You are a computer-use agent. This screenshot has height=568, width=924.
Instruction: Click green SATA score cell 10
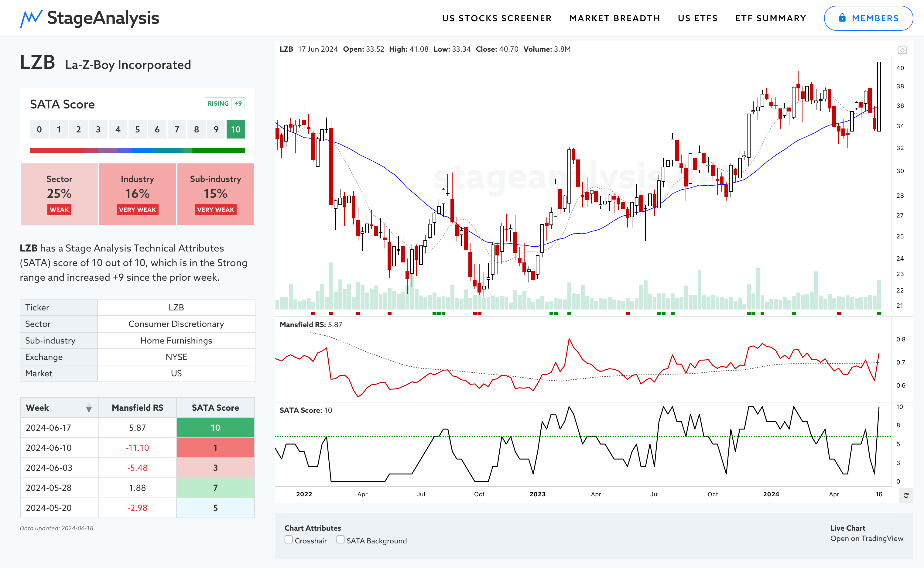coord(215,428)
